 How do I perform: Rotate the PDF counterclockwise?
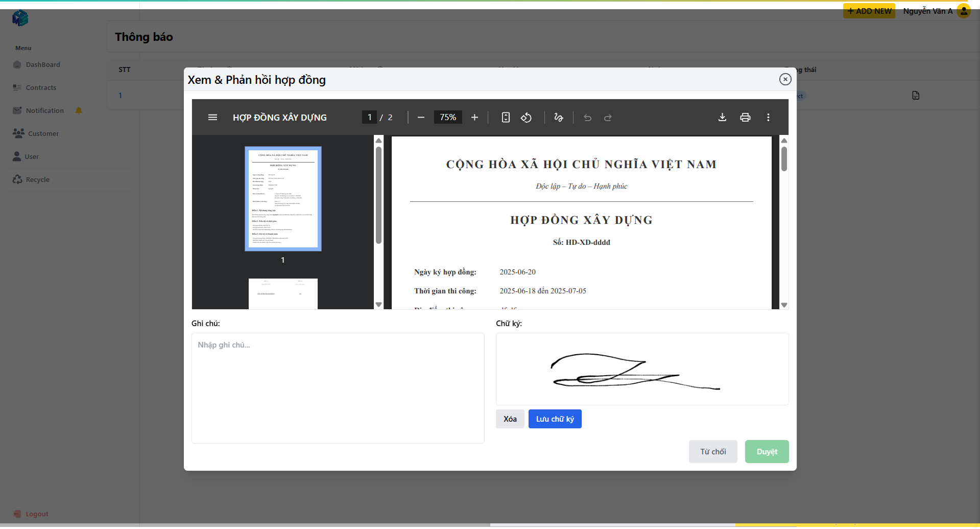tap(526, 118)
